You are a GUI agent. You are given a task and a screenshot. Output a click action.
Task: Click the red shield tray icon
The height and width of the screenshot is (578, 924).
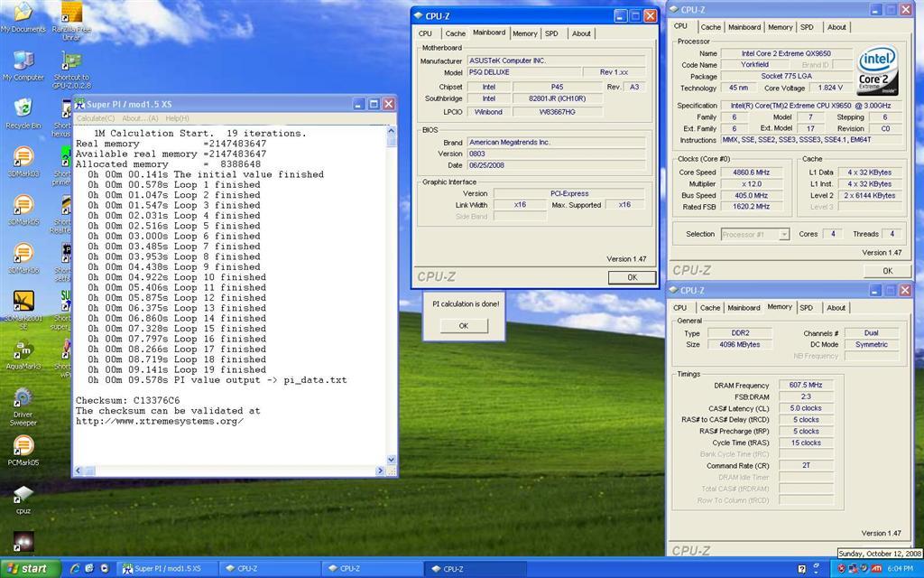841,569
